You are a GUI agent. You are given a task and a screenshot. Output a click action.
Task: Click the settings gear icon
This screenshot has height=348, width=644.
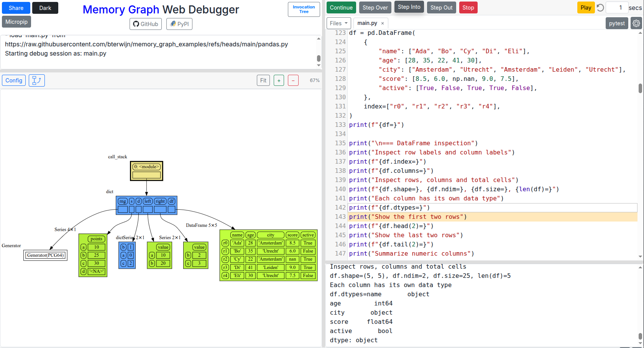[636, 23]
